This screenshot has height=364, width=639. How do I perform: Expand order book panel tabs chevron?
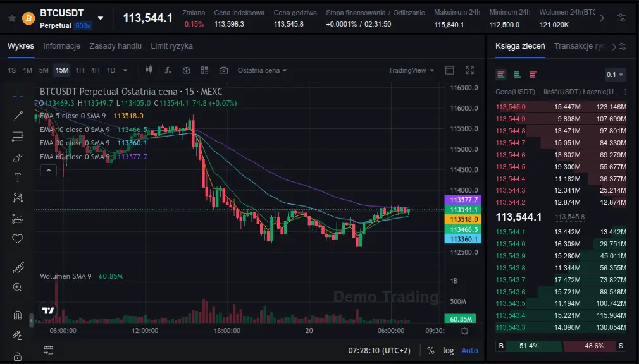614,47
